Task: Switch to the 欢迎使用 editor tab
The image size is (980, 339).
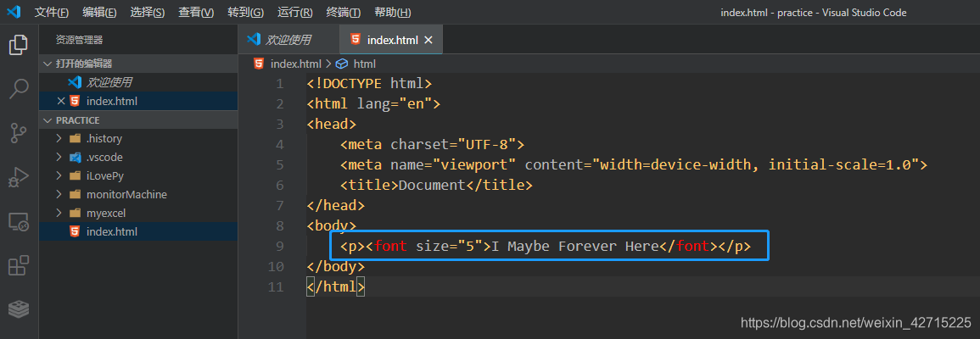Action: [x=288, y=39]
